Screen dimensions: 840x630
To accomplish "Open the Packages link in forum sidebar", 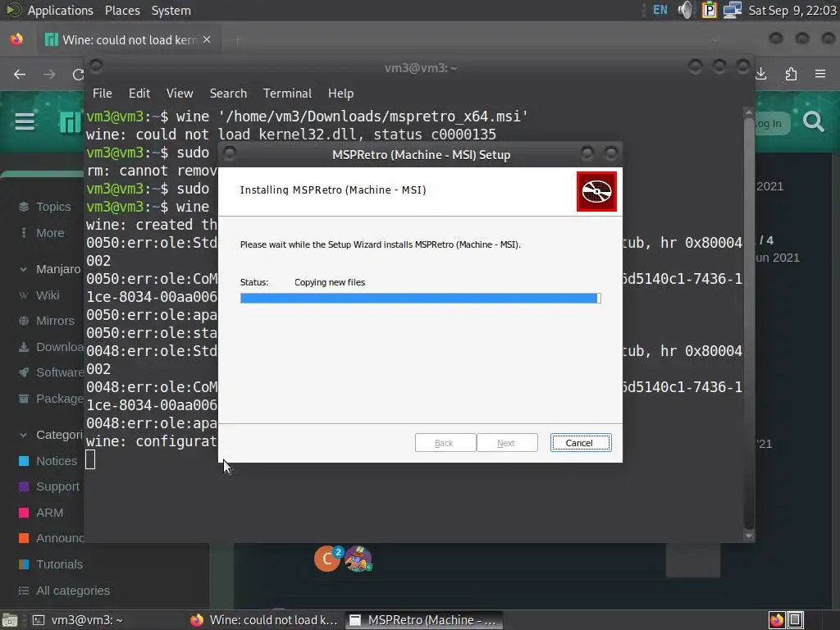I will [52, 399].
